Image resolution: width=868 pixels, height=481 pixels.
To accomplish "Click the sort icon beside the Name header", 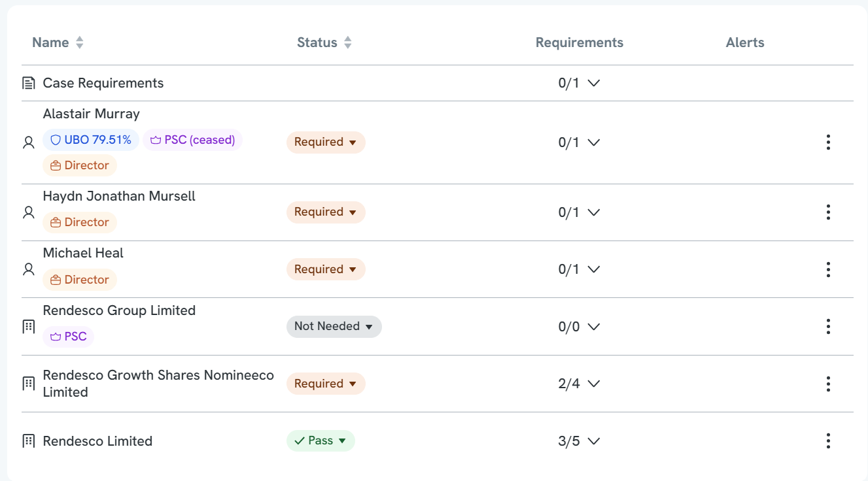I will point(80,43).
